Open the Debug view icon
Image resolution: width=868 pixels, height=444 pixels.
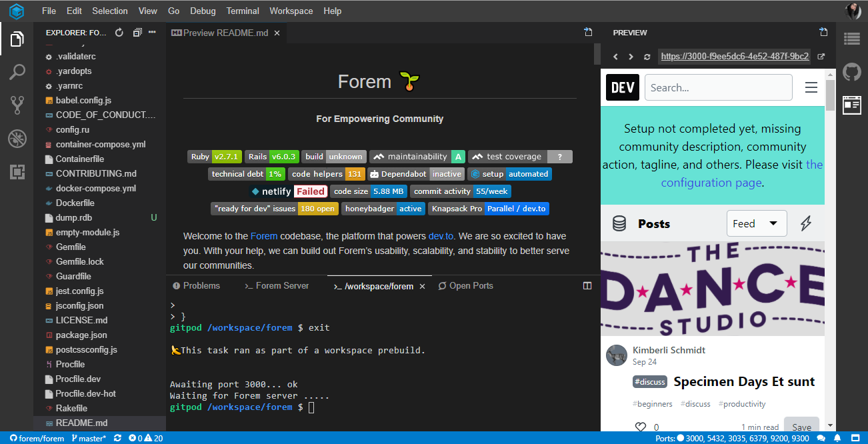tap(17, 139)
